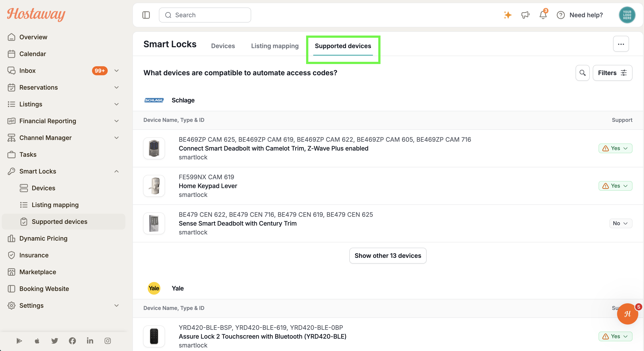This screenshot has width=644, height=351.
Task: Switch to the Listing mapping tab
Action: click(275, 46)
